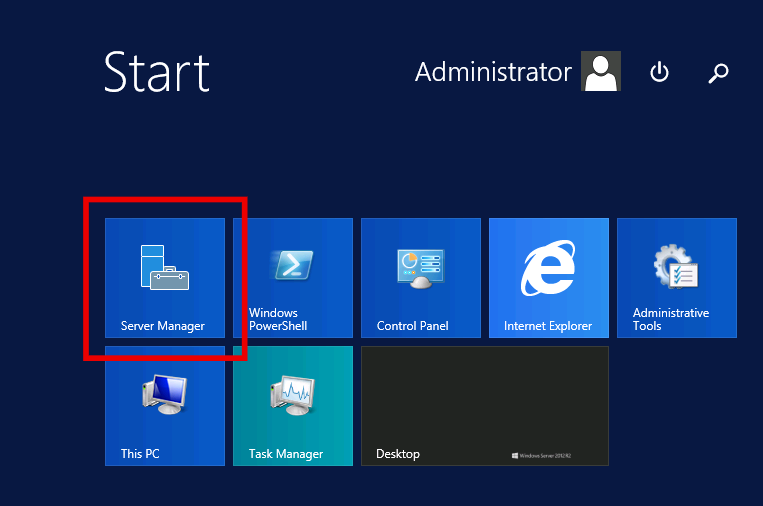Open the Server Manager tile
Image resolution: width=763 pixels, height=506 pixels.
point(165,278)
